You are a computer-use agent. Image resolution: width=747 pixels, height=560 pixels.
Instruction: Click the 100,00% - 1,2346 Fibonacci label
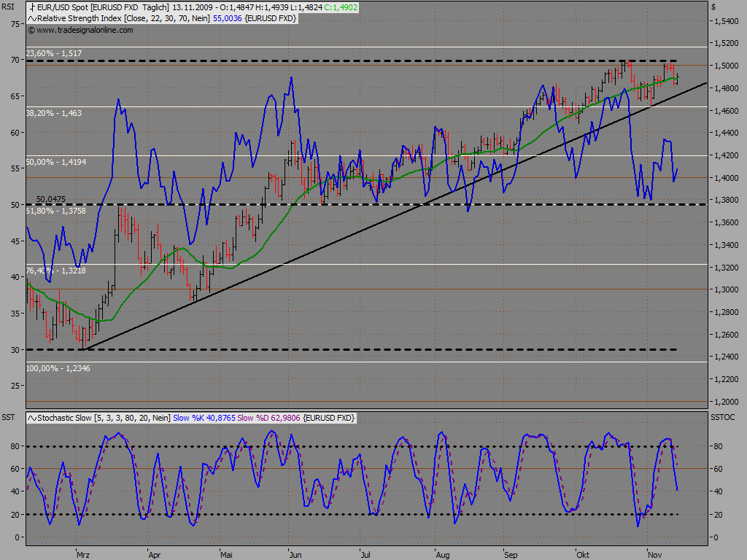[58, 368]
